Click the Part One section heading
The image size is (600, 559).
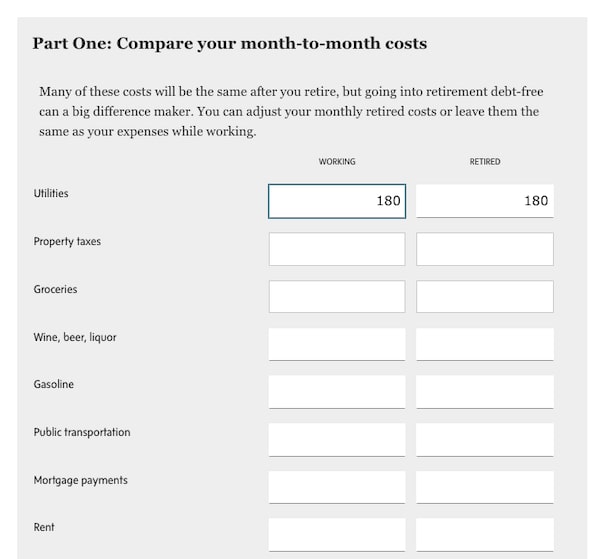tap(229, 44)
